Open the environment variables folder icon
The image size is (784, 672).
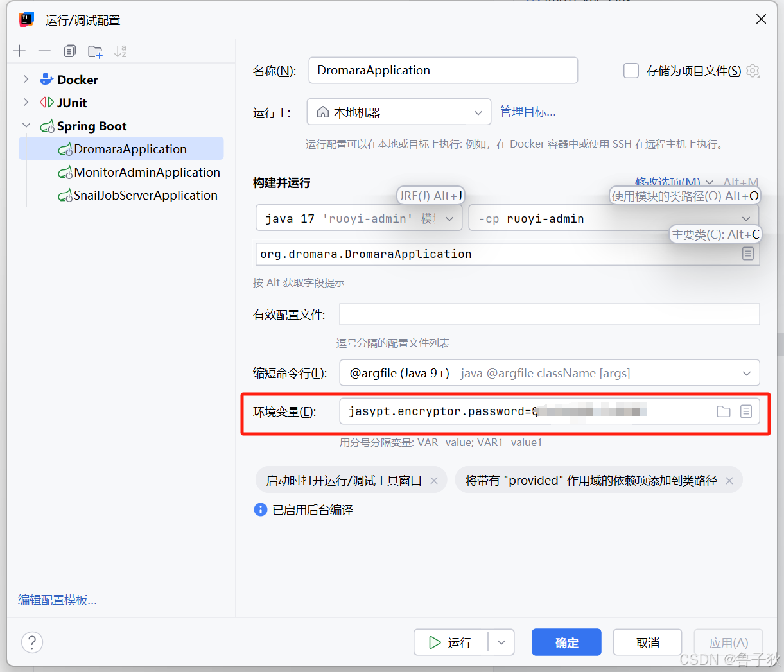point(724,411)
